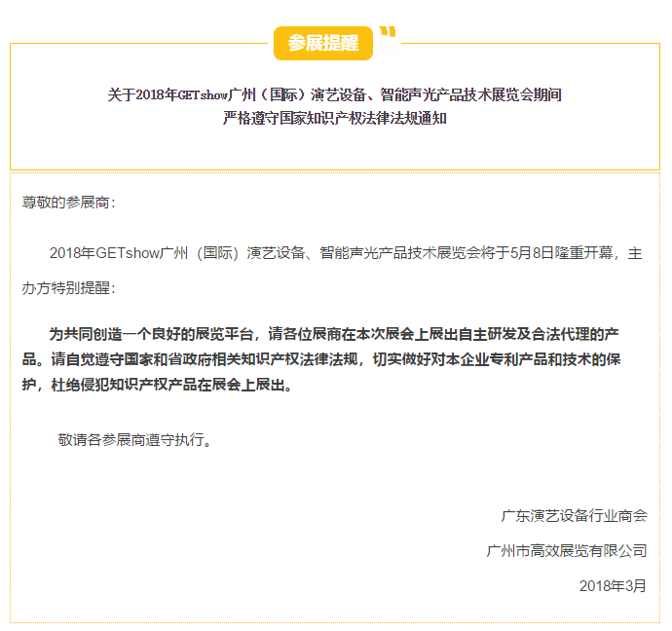Viewport: 672px width, 631px height.
Task: Click the greeting 尊敬的参展商
Action: 68,203
